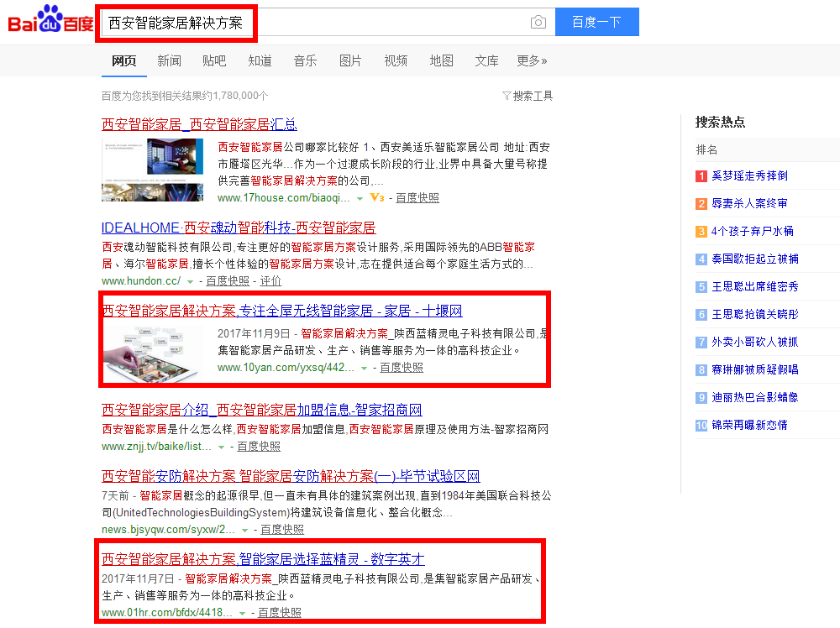Expand dropdown arrow after www.01hr.com URL

pos(242,613)
